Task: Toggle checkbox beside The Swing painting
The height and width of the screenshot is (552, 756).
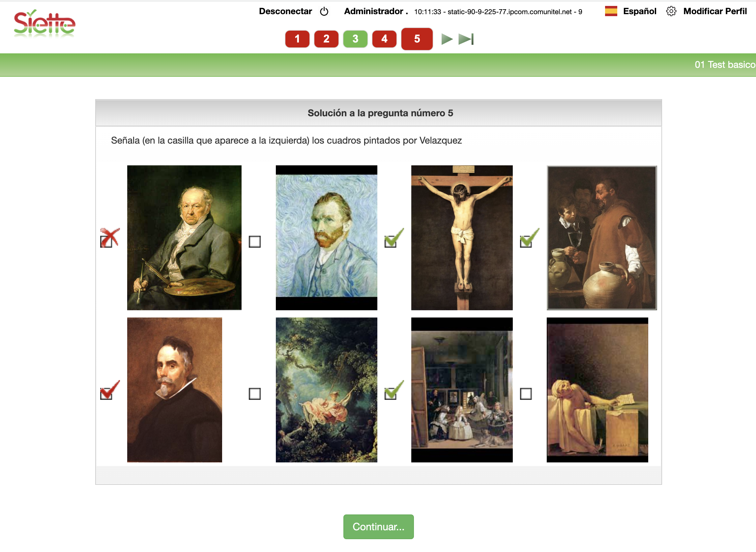Action: point(255,394)
